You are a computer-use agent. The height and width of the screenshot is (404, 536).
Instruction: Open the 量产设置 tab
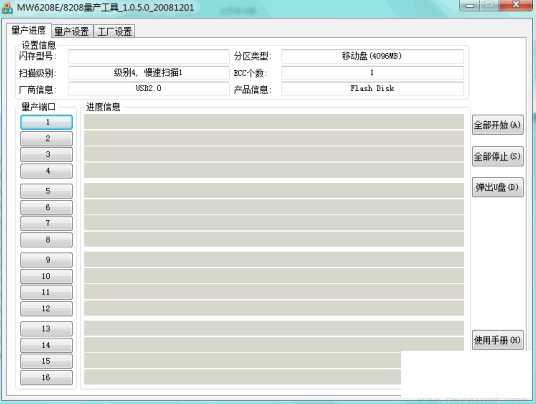click(x=72, y=31)
